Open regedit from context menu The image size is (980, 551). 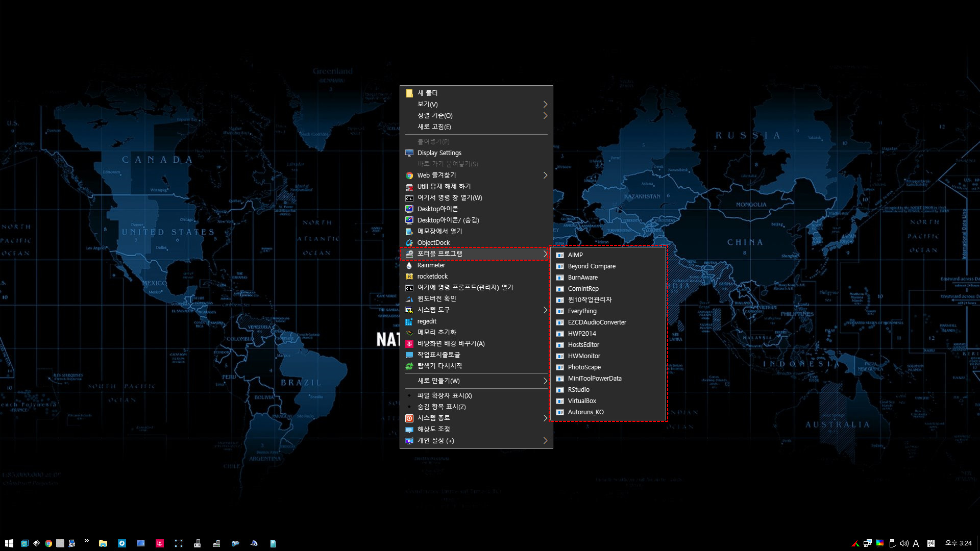(476, 321)
